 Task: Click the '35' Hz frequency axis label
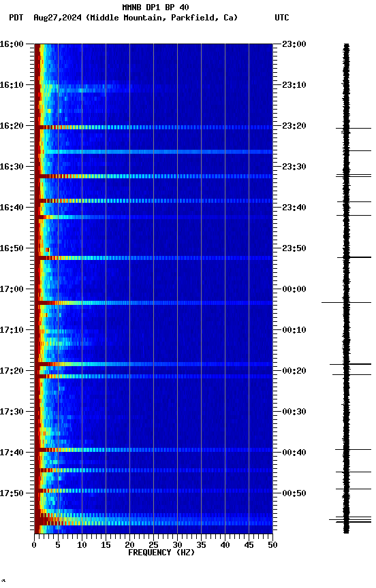click(x=201, y=545)
